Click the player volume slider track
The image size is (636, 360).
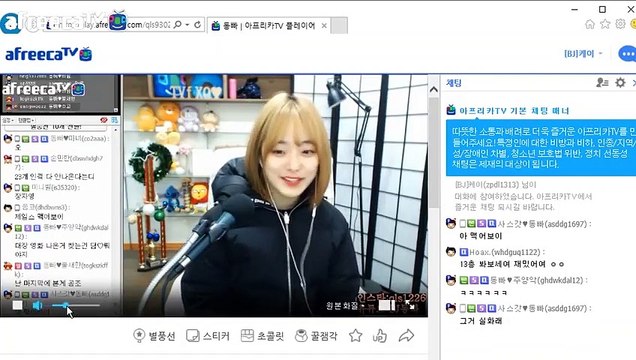(x=76, y=305)
